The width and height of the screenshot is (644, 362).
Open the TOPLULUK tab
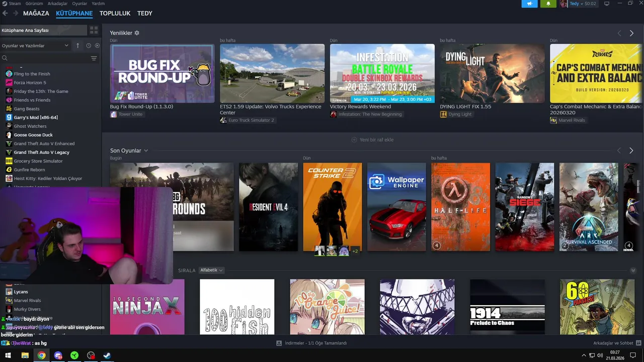tap(115, 13)
